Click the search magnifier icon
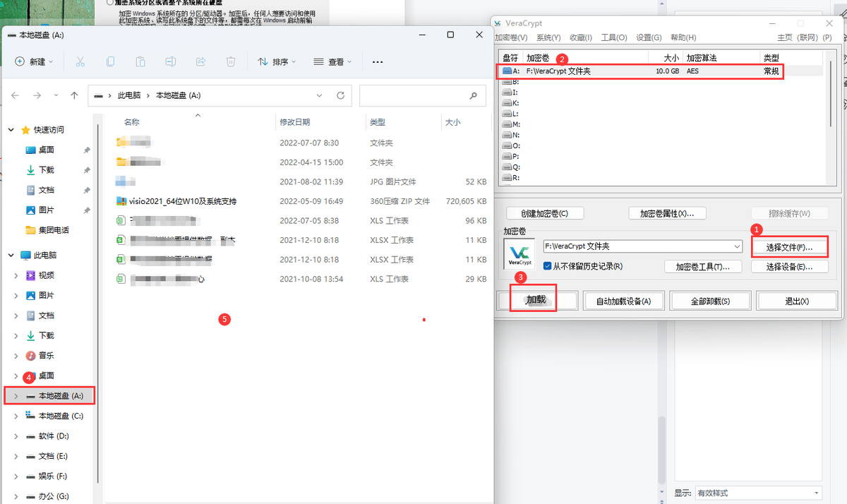The width and height of the screenshot is (847, 504). click(x=474, y=95)
